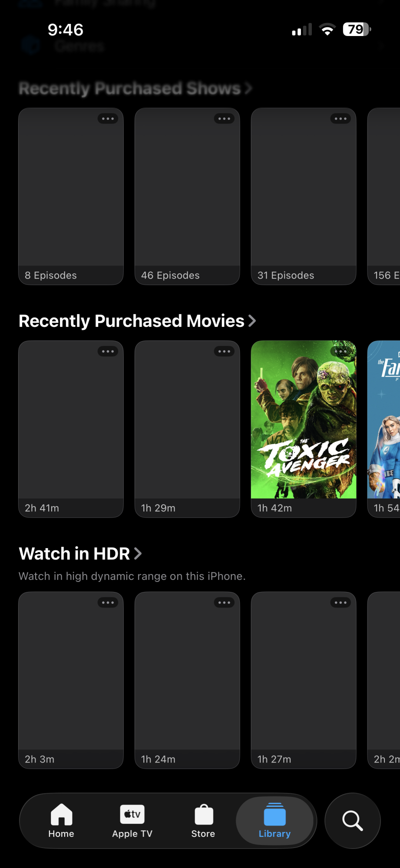Open the show with 46 Episodes

tap(187, 196)
